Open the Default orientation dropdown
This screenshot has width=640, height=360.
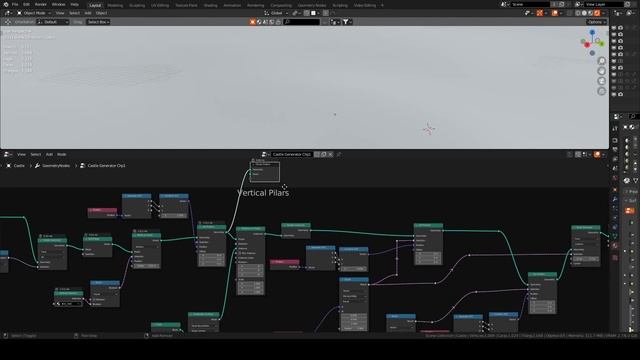click(x=53, y=22)
